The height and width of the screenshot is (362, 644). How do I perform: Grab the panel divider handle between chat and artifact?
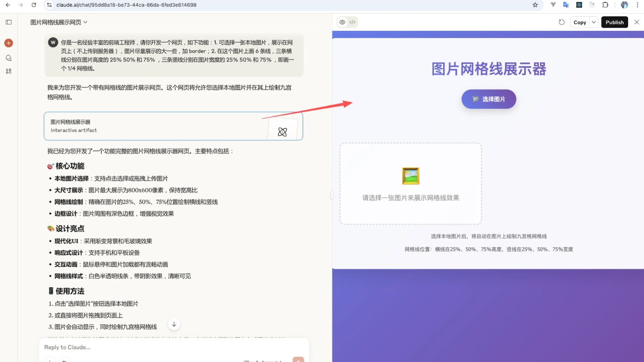coord(332,195)
